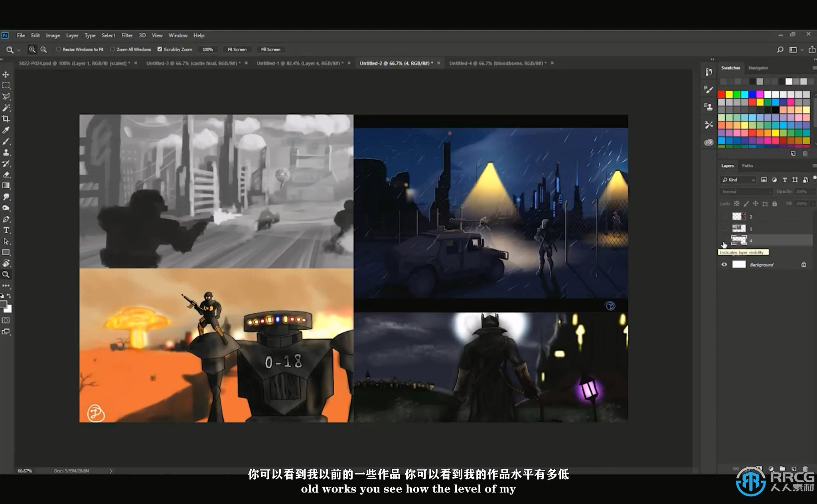Select the Brush tool
Viewport: 817px width, 504px height.
pos(6,141)
